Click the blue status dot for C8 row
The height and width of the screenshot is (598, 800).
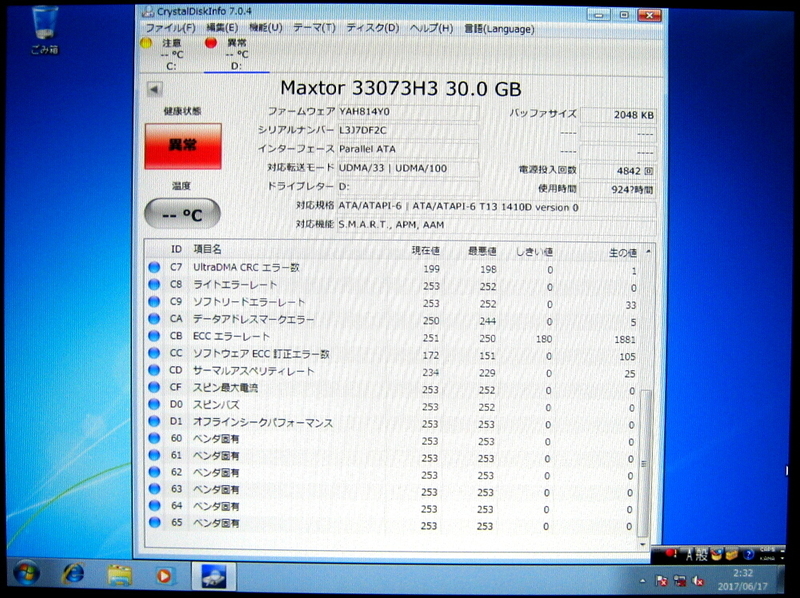coord(154,284)
